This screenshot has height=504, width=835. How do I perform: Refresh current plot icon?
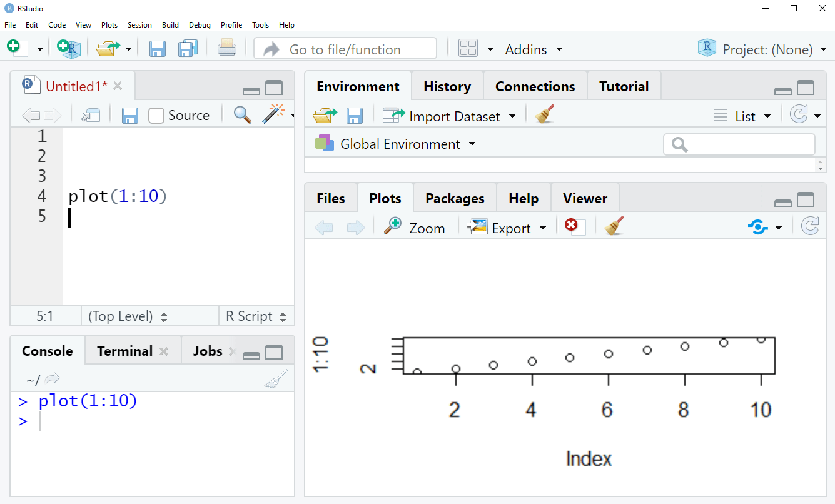[810, 226]
